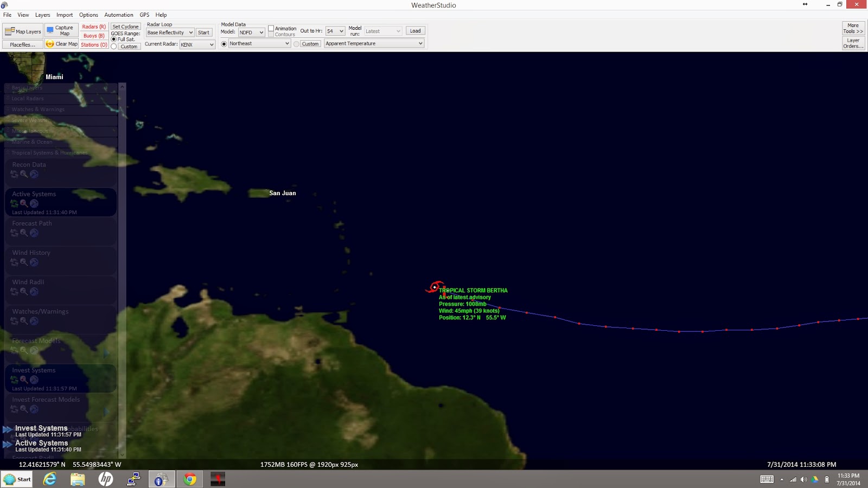The height and width of the screenshot is (488, 868).
Task: Refresh the Forecast Models layer
Action: coord(14,350)
